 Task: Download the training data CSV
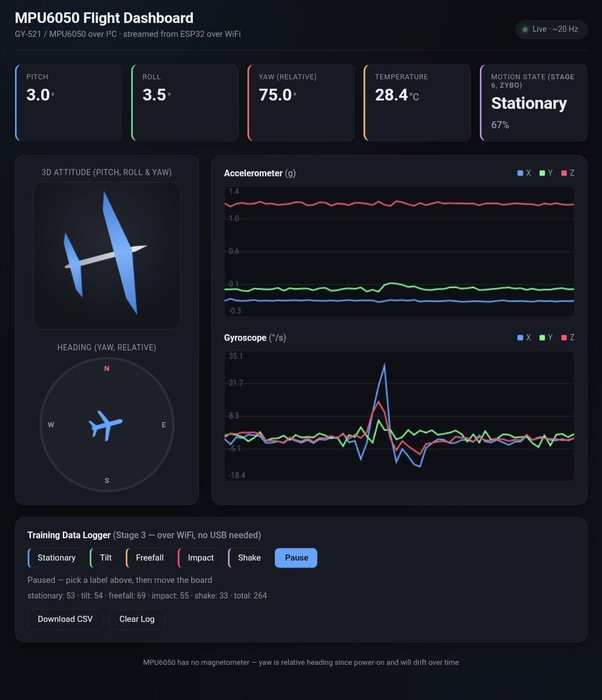65,619
